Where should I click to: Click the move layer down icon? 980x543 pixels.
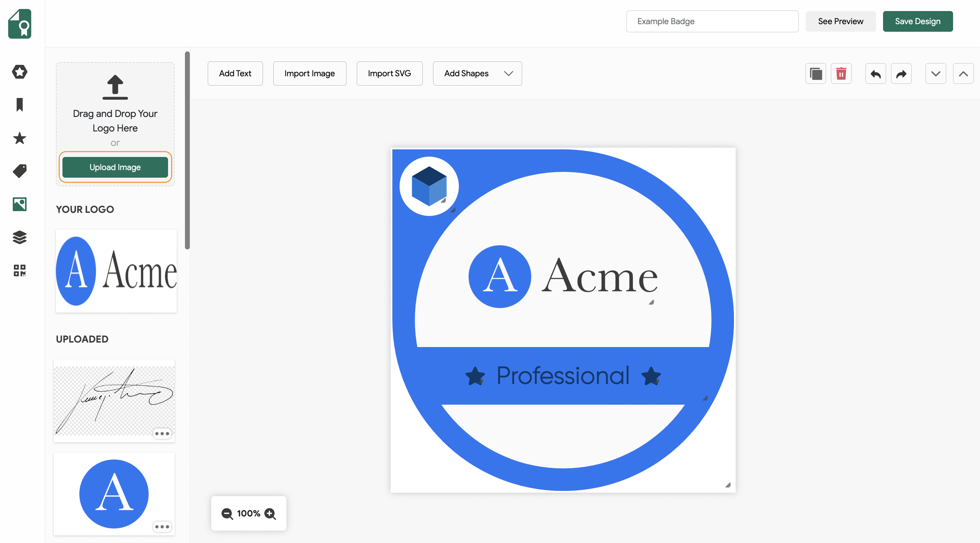(x=934, y=73)
